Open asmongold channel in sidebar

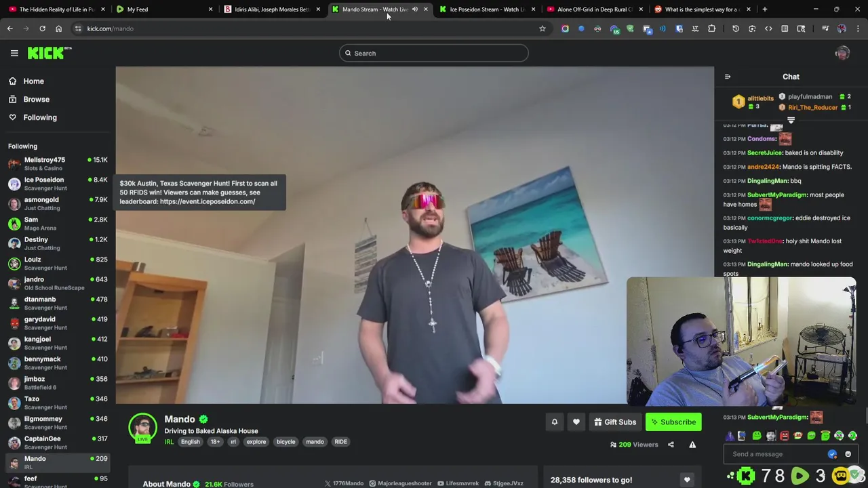pos(58,203)
